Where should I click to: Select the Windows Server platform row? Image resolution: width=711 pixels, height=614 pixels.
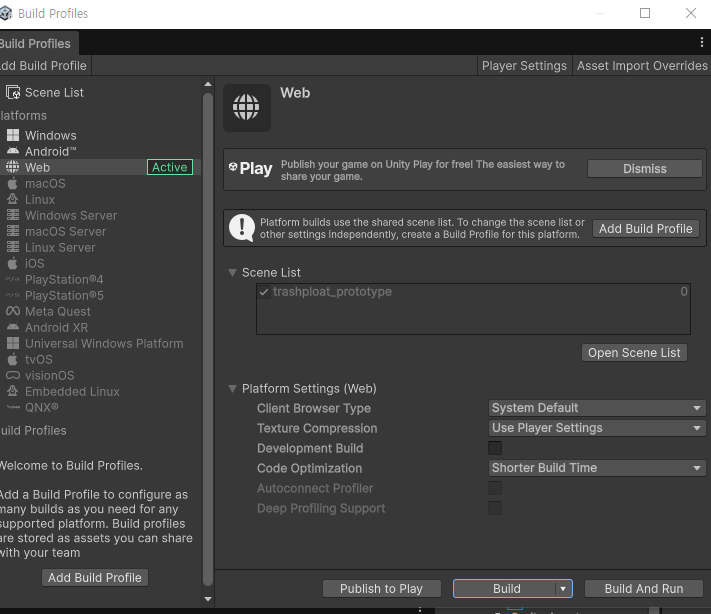pyautogui.click(x=101, y=215)
